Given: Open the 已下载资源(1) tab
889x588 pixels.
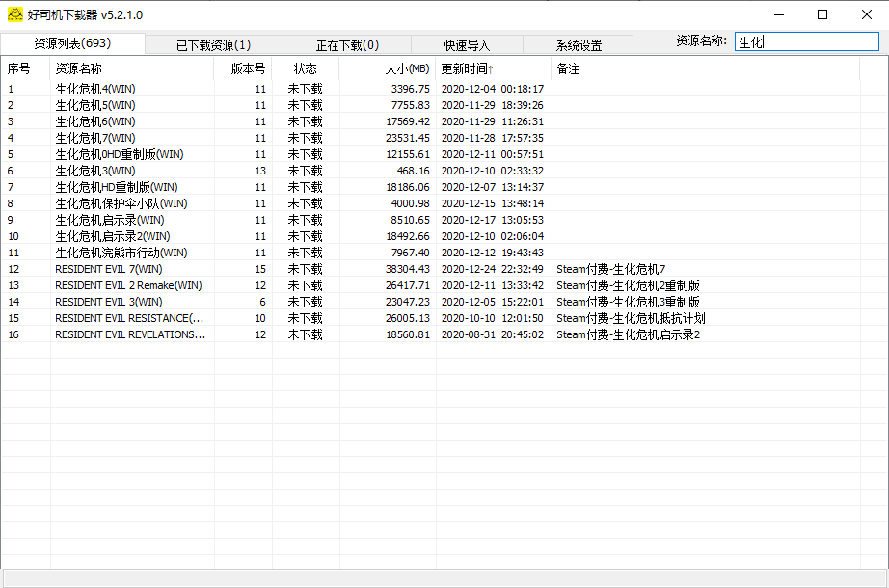Looking at the screenshot, I should (x=214, y=44).
